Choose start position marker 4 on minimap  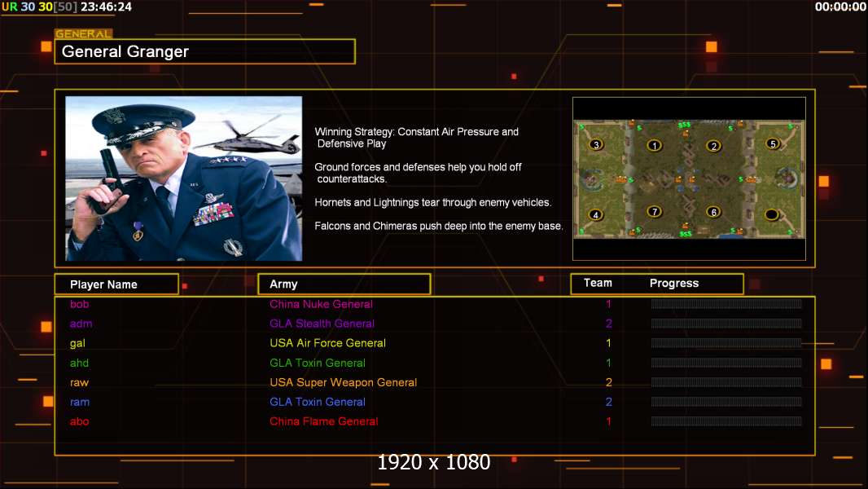pos(596,215)
